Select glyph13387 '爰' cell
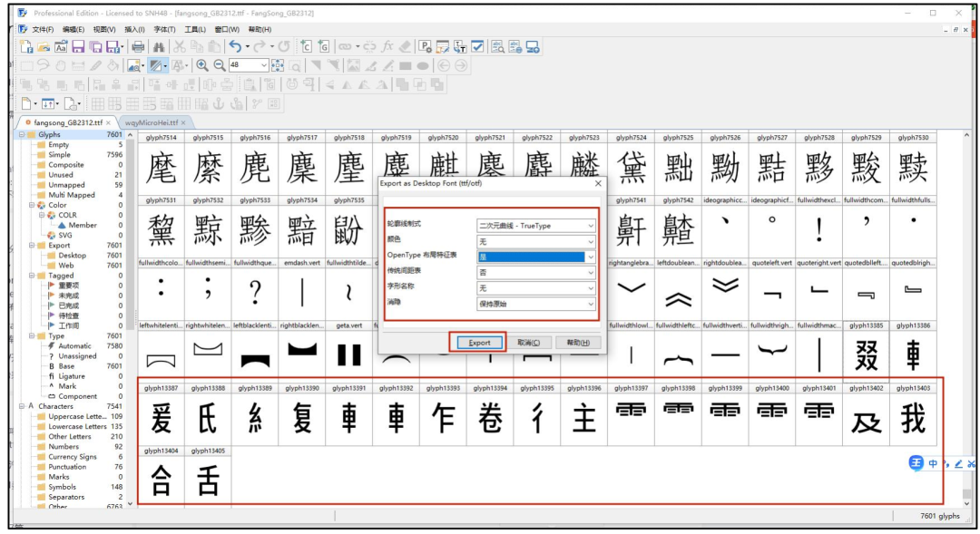This screenshot has height=534, width=980. pos(162,413)
